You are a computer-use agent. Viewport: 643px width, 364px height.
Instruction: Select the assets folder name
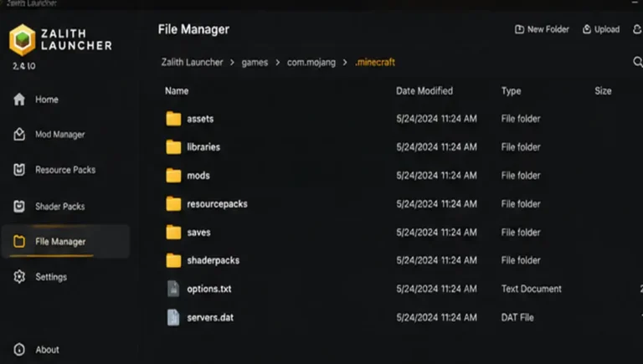click(200, 119)
